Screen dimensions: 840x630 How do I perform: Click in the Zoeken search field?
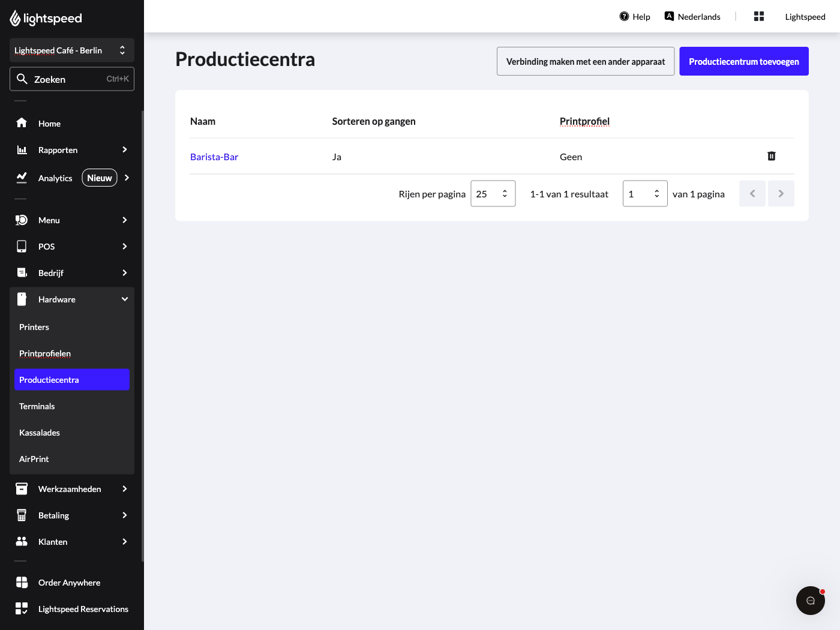point(72,79)
